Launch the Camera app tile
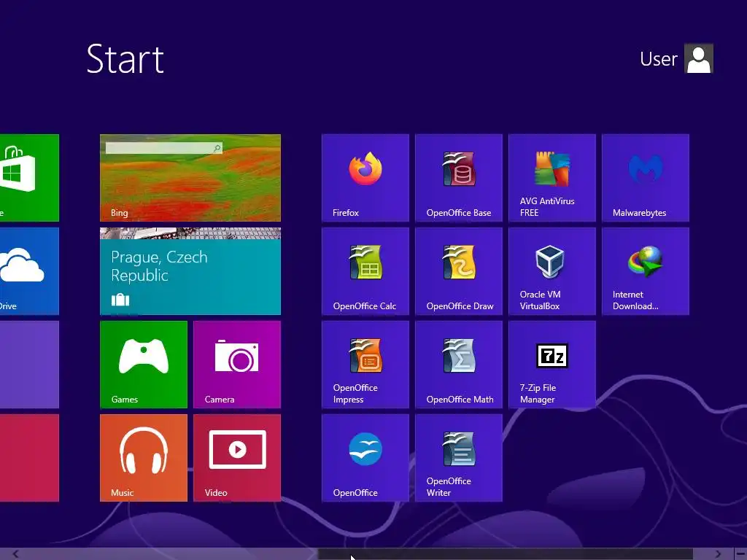The width and height of the screenshot is (747, 560). pos(237,365)
